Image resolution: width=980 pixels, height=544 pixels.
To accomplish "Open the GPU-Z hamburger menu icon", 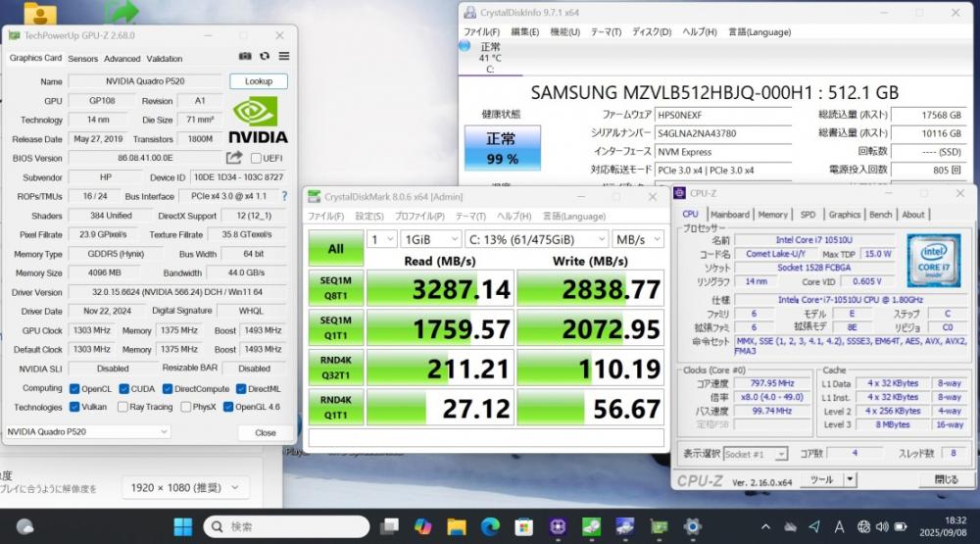I will pyautogui.click(x=284, y=56).
